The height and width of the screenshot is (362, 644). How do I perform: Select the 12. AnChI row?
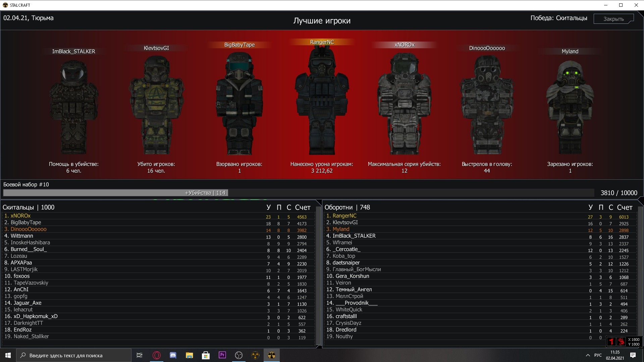click(x=158, y=290)
